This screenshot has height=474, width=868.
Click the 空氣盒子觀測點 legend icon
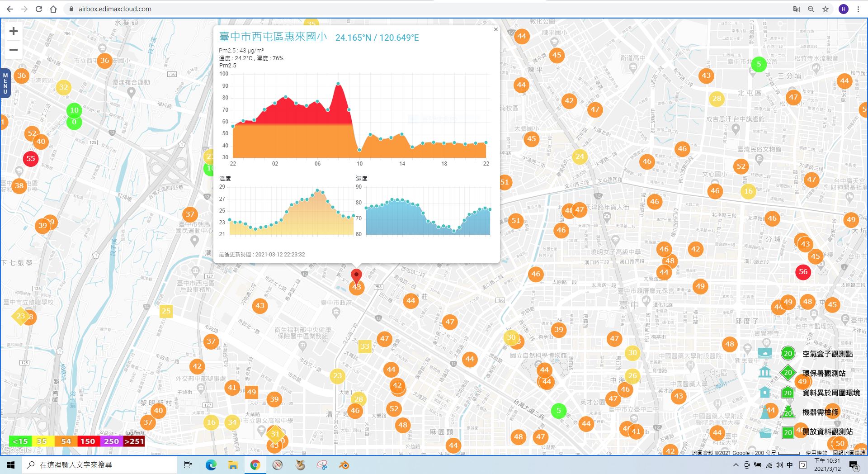tap(788, 354)
